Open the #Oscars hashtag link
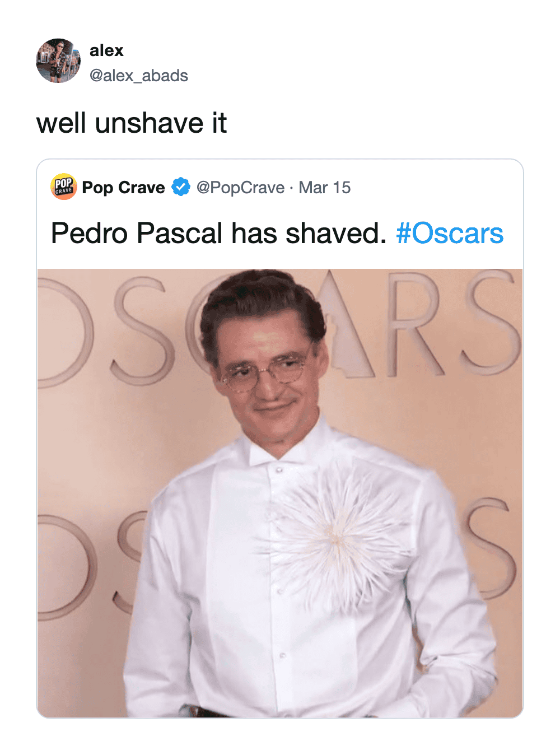Viewport: 560px width, 755px height. (x=450, y=233)
